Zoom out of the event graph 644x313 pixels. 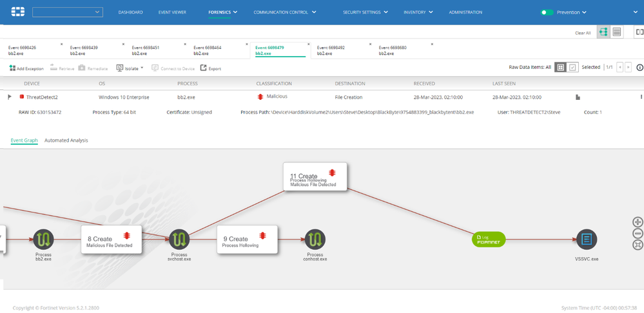(638, 233)
